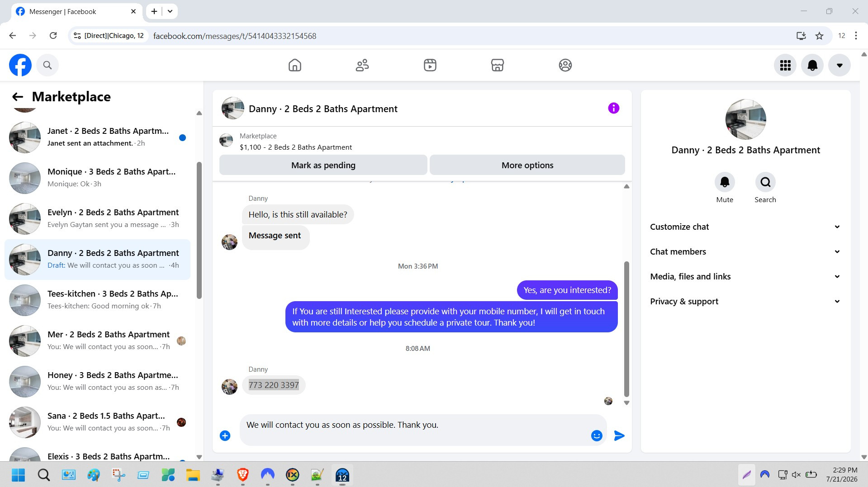The image size is (868, 487).
Task: Go back from Marketplace chats list
Action: pyautogui.click(x=18, y=97)
